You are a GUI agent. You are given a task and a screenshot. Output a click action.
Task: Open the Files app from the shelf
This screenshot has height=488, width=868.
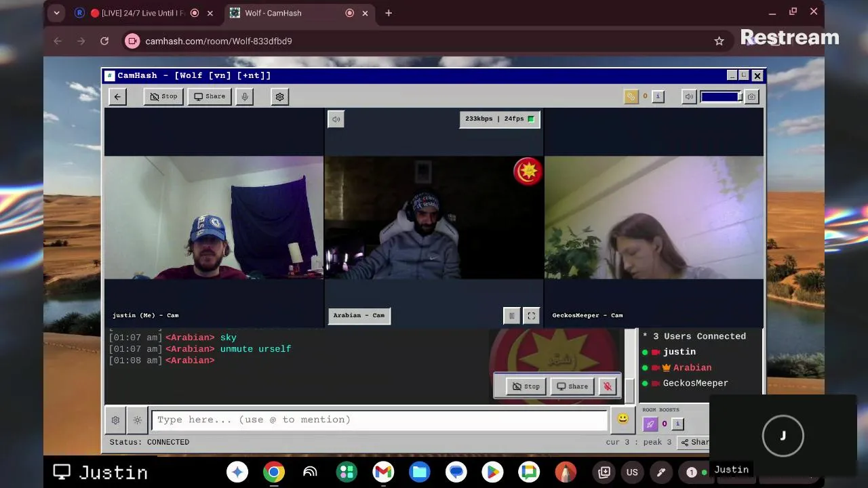(420, 472)
